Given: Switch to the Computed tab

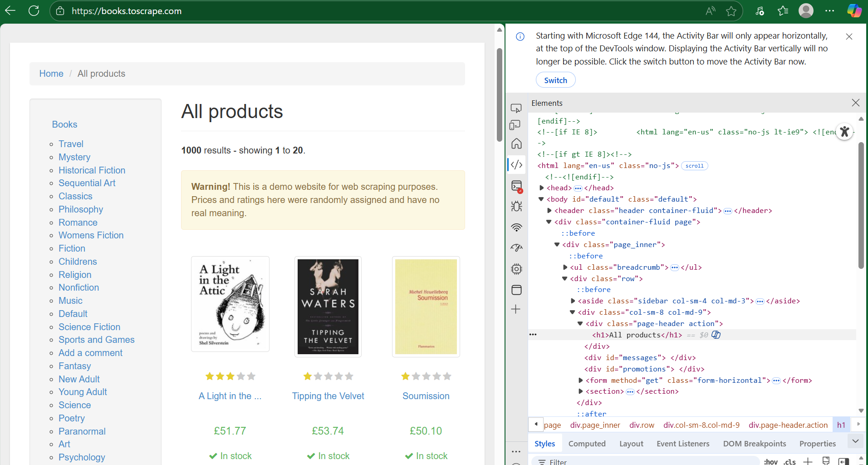Looking at the screenshot, I should (587, 444).
